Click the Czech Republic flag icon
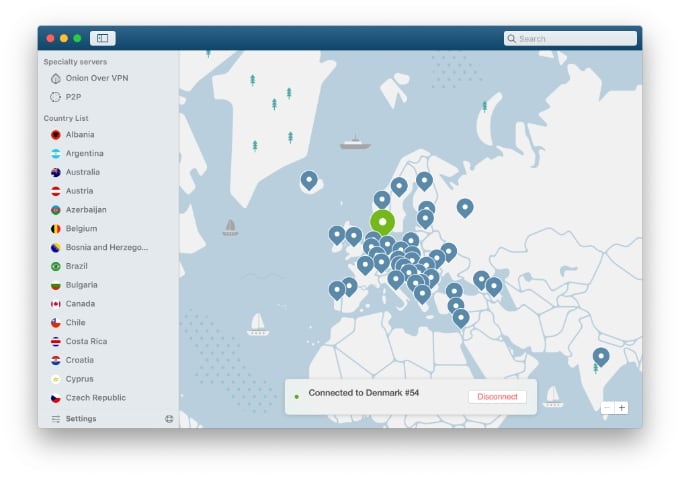Image resolution: width=680 pixels, height=478 pixels. pos(56,398)
